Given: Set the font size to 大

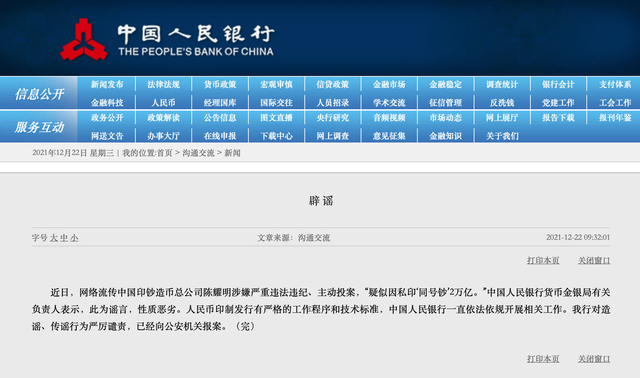Looking at the screenshot, I should pyautogui.click(x=53, y=238).
